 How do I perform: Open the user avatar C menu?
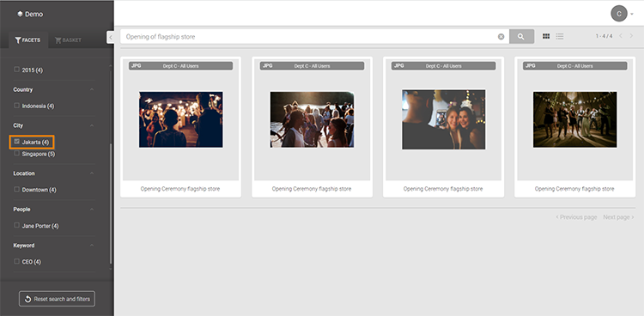[x=619, y=14]
